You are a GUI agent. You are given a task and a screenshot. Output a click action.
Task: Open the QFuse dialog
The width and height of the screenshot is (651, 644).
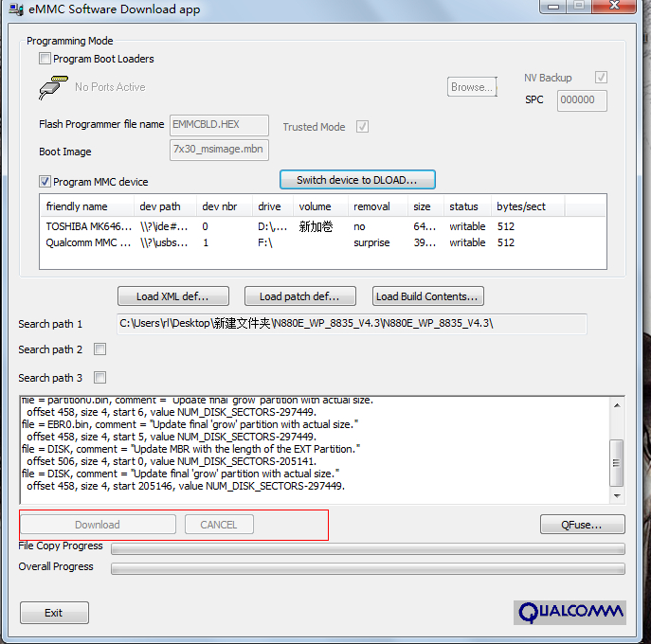pyautogui.click(x=583, y=525)
